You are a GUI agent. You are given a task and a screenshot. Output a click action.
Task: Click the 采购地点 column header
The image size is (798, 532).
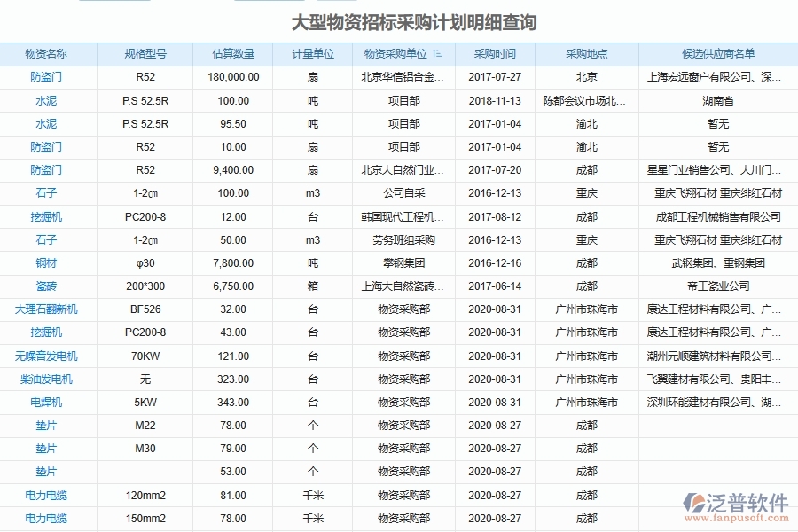point(586,54)
